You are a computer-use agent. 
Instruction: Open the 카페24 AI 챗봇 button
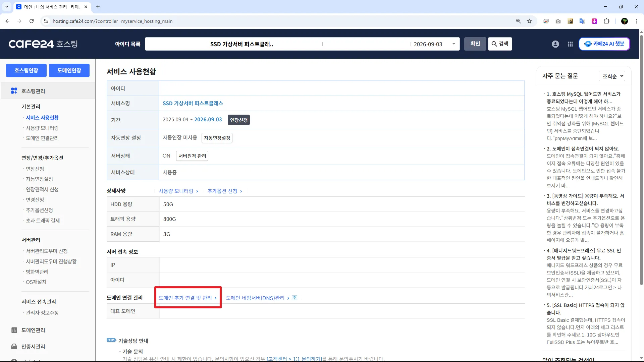604,44
